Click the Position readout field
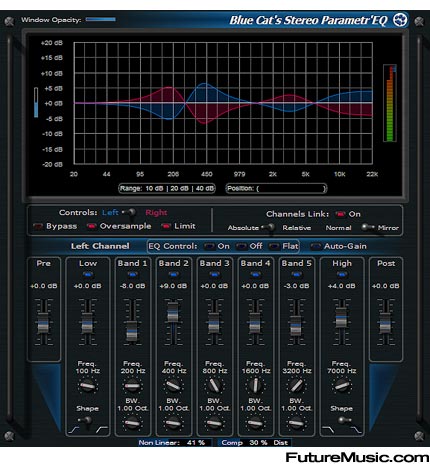Image resolution: width=430 pixels, height=473 pixels. [x=276, y=188]
